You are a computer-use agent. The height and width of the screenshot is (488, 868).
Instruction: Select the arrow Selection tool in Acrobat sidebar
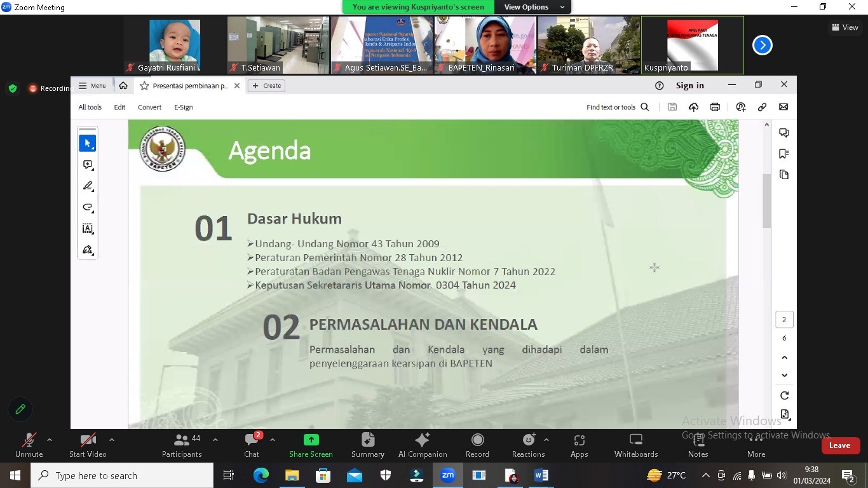88,144
